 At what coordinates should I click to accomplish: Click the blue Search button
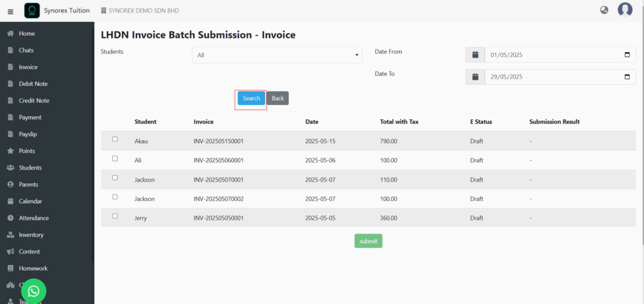[x=252, y=99]
